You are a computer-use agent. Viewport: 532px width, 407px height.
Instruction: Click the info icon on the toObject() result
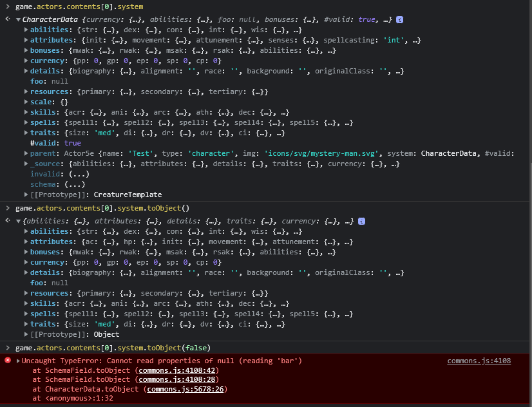(361, 220)
